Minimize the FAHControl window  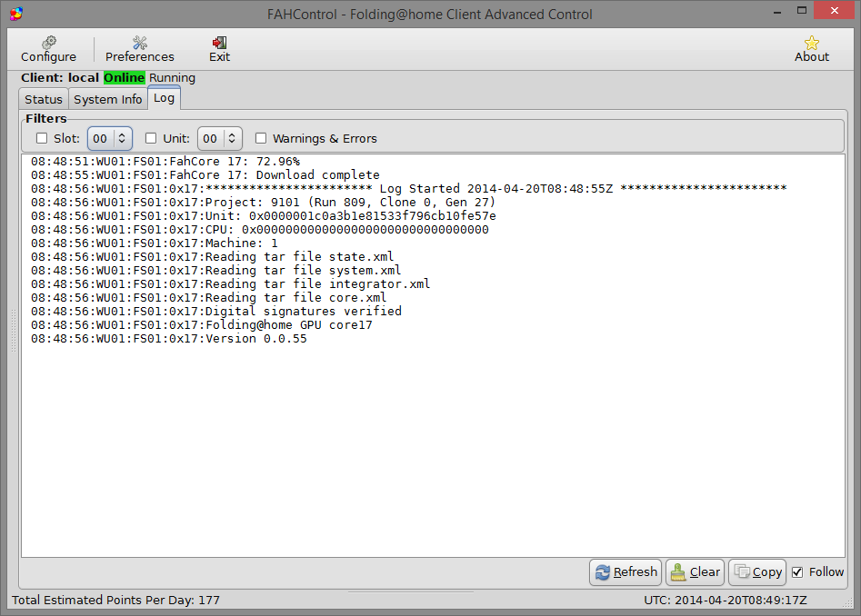tap(777, 12)
